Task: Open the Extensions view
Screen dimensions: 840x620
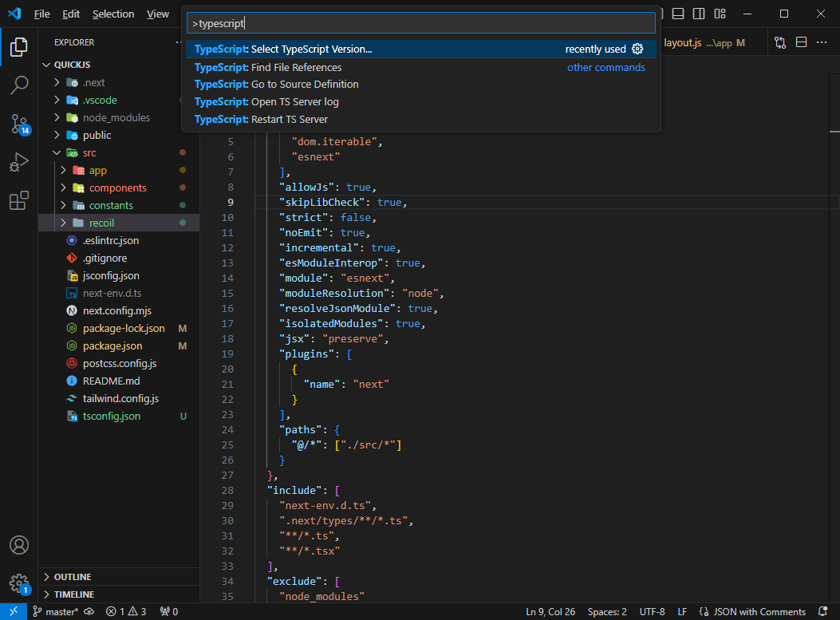Action: tap(19, 201)
